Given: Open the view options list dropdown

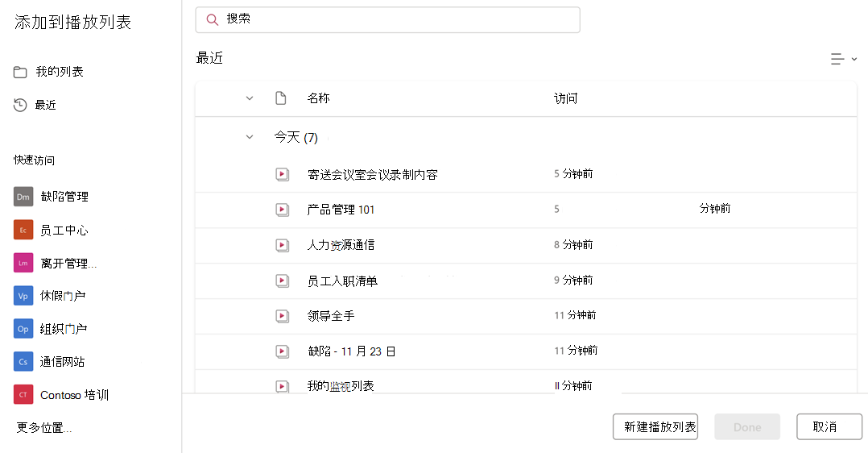Looking at the screenshot, I should 844,59.
